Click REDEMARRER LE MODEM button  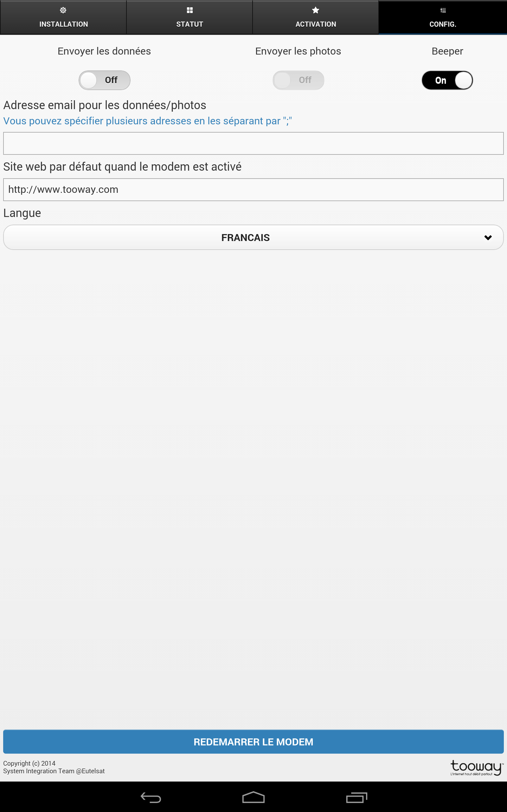pyautogui.click(x=253, y=742)
